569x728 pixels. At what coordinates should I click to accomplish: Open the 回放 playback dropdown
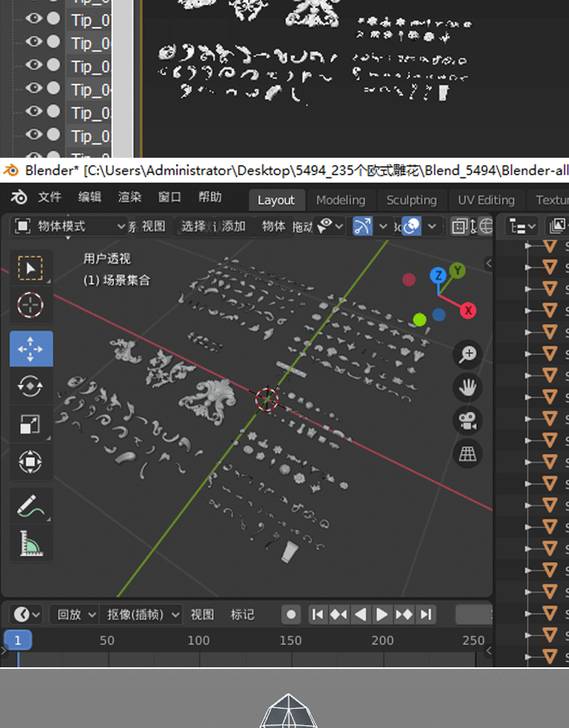pyautogui.click(x=74, y=614)
